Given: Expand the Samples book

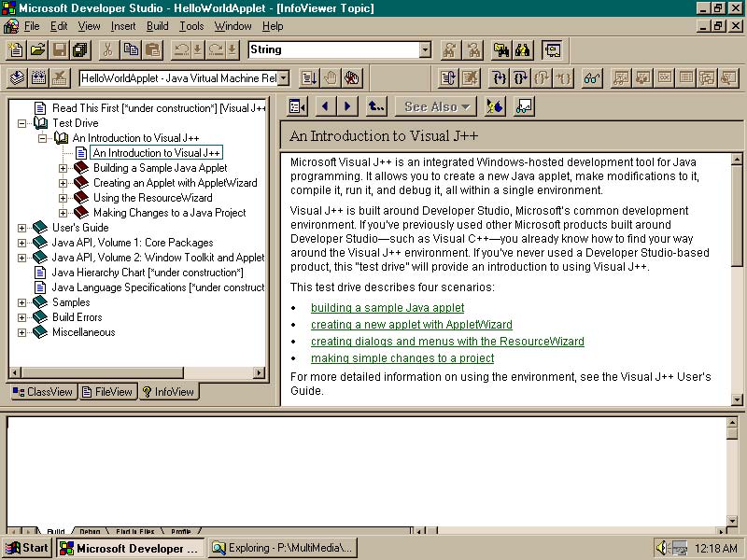Looking at the screenshot, I should coord(21,302).
